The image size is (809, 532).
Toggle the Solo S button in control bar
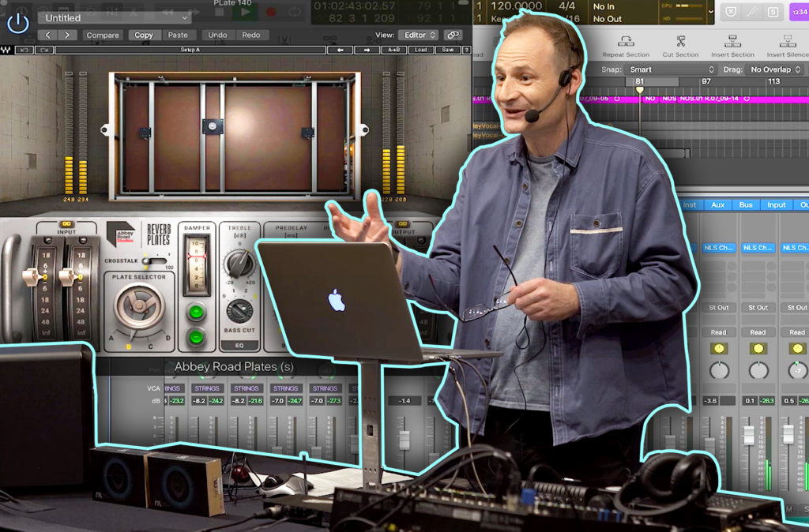(x=773, y=12)
